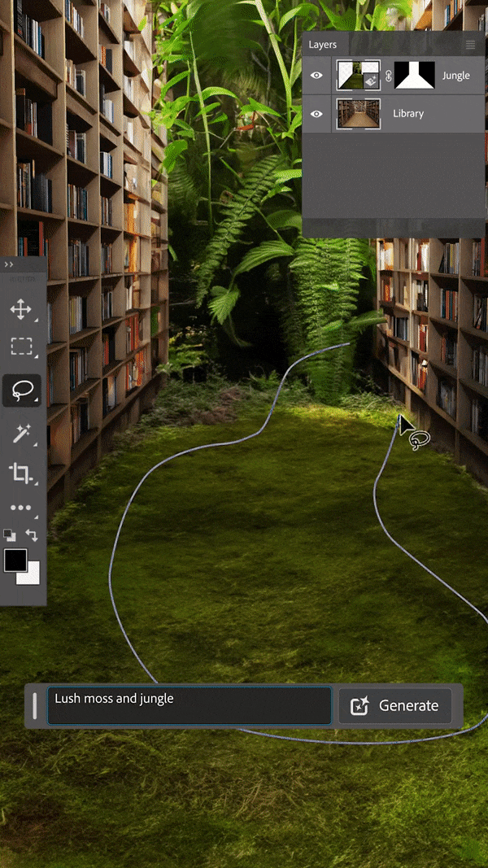
Task: Click the Generate button
Action: [395, 706]
